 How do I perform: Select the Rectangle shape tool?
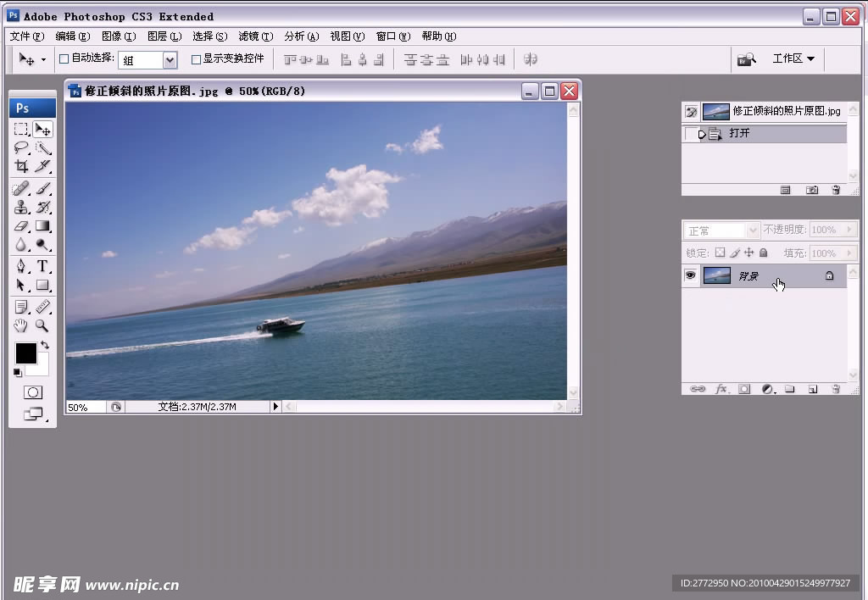42,285
